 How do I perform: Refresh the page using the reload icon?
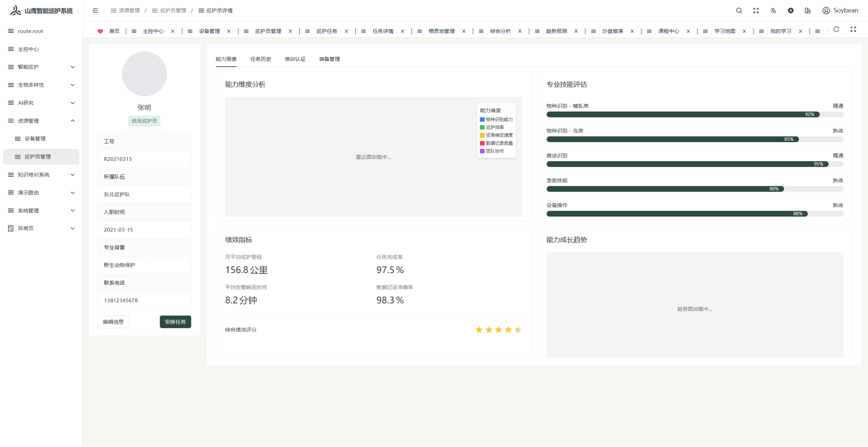[x=836, y=30]
